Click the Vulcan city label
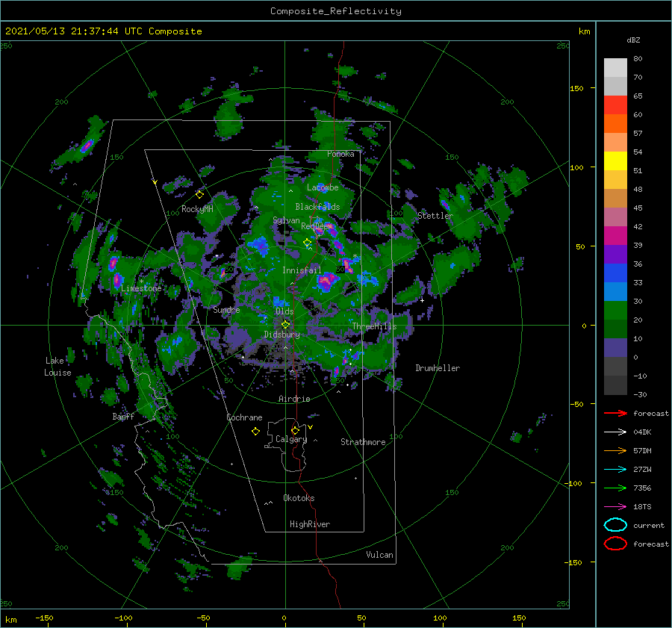 click(380, 555)
